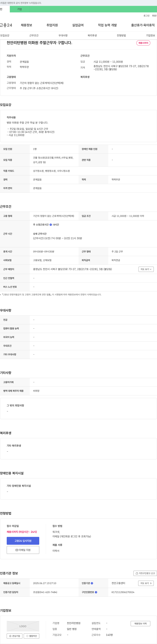
Task: Open the help icon beside 인증기관
Action: (92, 583)
